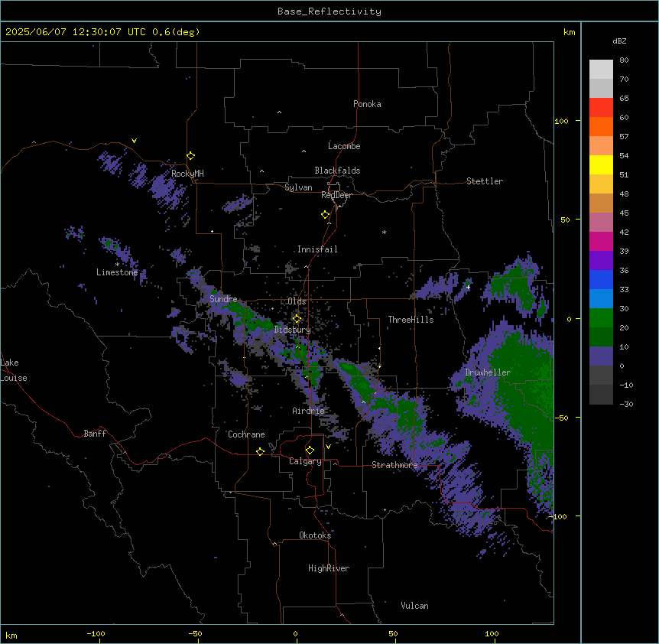Click the Didsbury city label
659x644 pixels.
pyautogui.click(x=293, y=330)
